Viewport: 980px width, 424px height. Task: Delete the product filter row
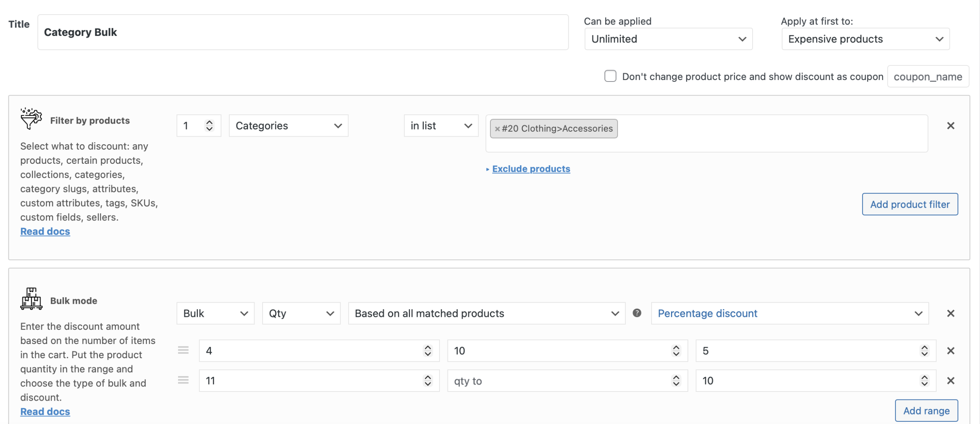pos(950,126)
